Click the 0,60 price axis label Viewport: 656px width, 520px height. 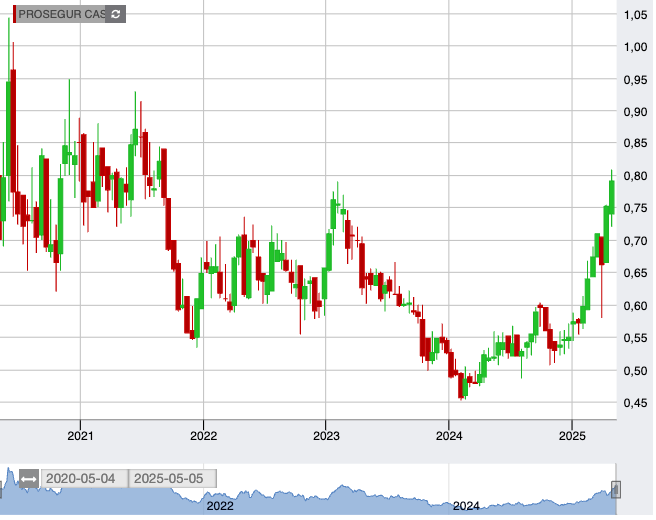[635, 306]
